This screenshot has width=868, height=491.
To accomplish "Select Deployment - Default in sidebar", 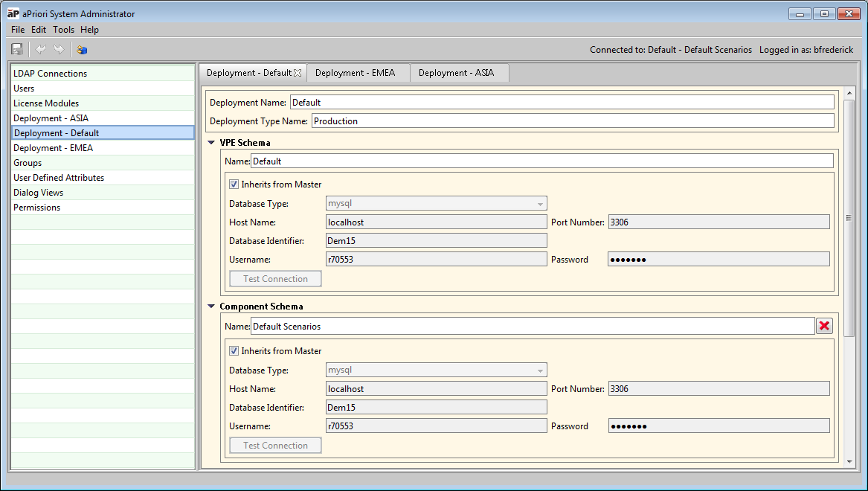I will click(x=103, y=133).
